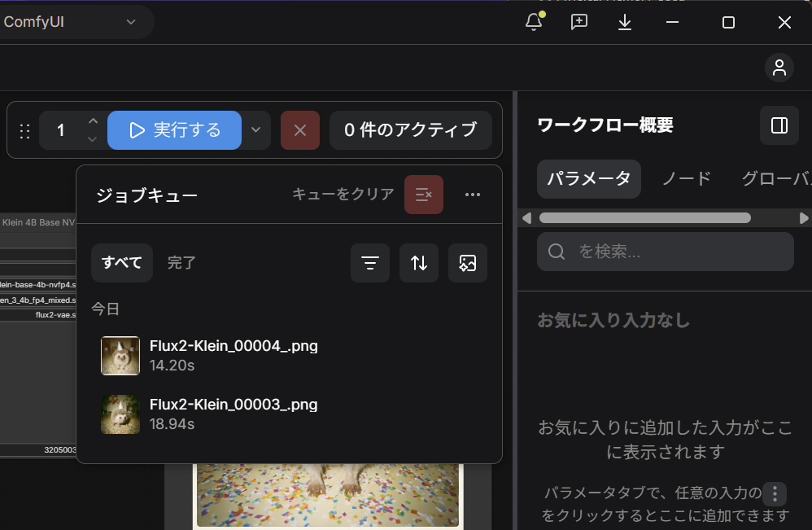Image resolution: width=812 pixels, height=530 pixels.
Task: Increase batch count with up arrow
Action: pos(93,120)
